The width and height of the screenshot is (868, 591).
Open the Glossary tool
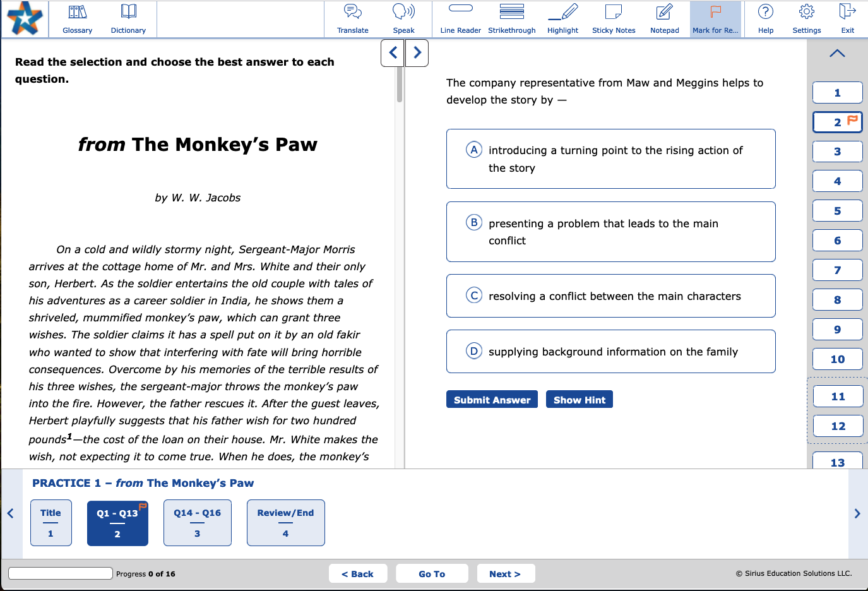point(77,19)
